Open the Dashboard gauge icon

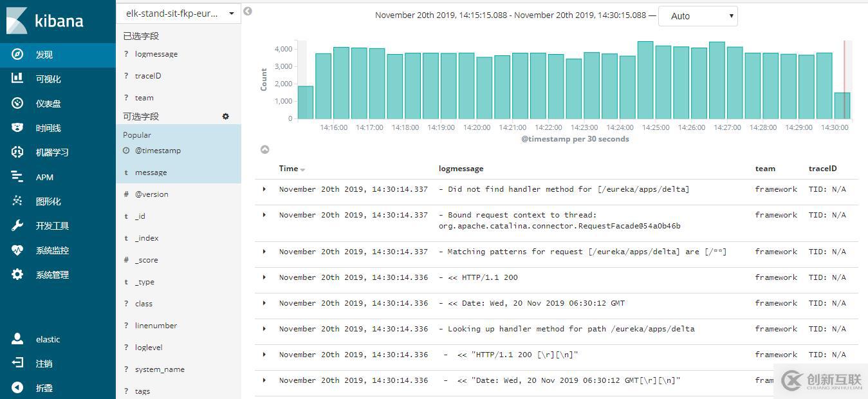click(17, 103)
